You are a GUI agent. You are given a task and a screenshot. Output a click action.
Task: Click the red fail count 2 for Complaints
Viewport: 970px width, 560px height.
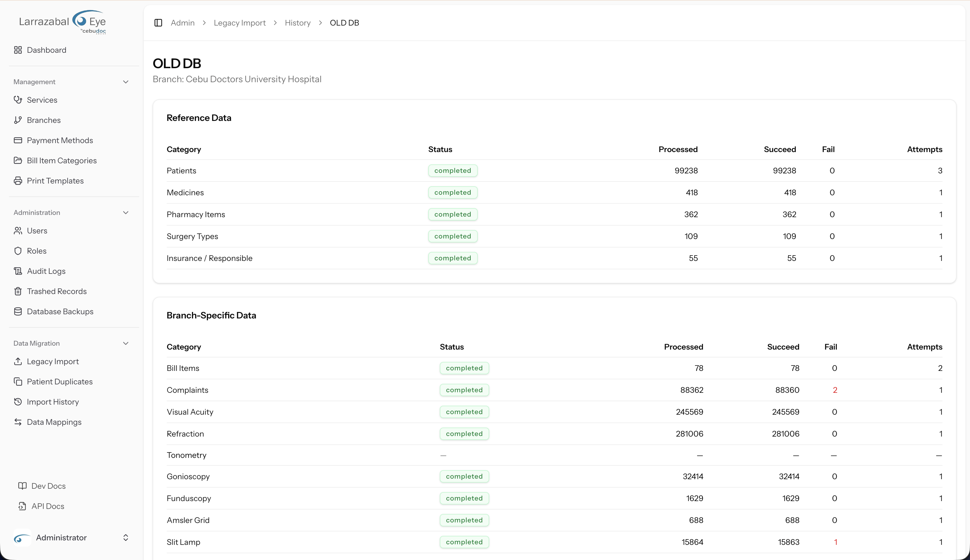tap(834, 390)
